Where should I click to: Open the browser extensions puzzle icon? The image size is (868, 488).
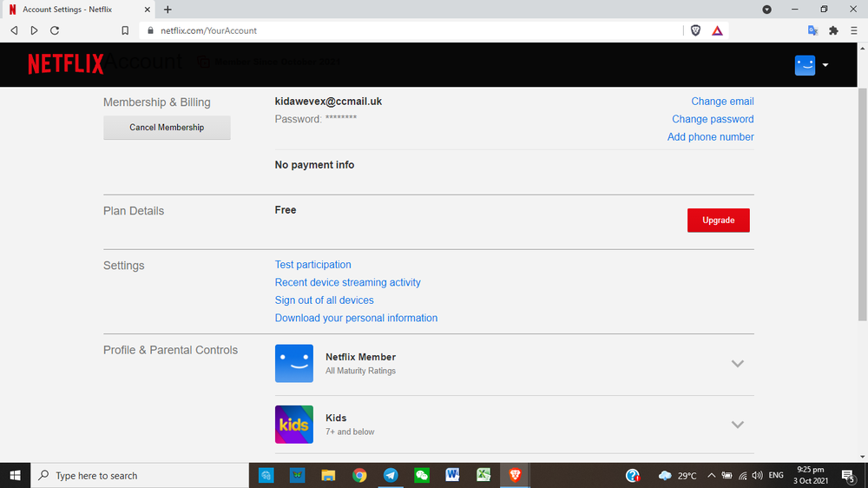tap(833, 30)
